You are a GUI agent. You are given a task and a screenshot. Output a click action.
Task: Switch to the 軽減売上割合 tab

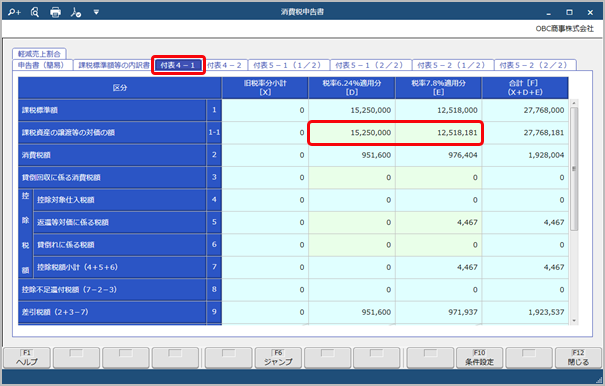(39, 54)
